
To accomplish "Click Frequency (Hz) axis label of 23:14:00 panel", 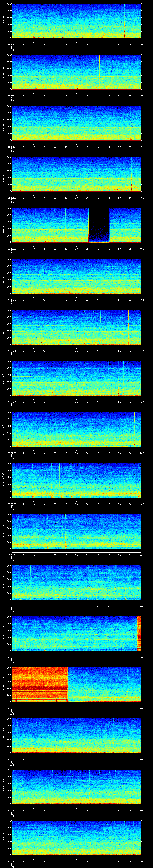I will pos(3,21).
